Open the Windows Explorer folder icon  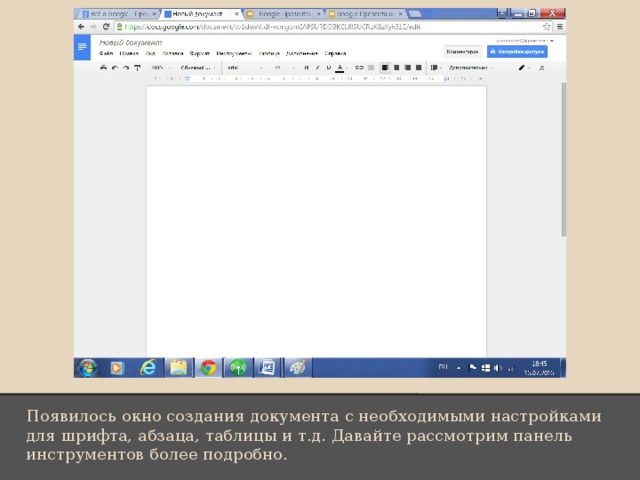click(x=178, y=368)
